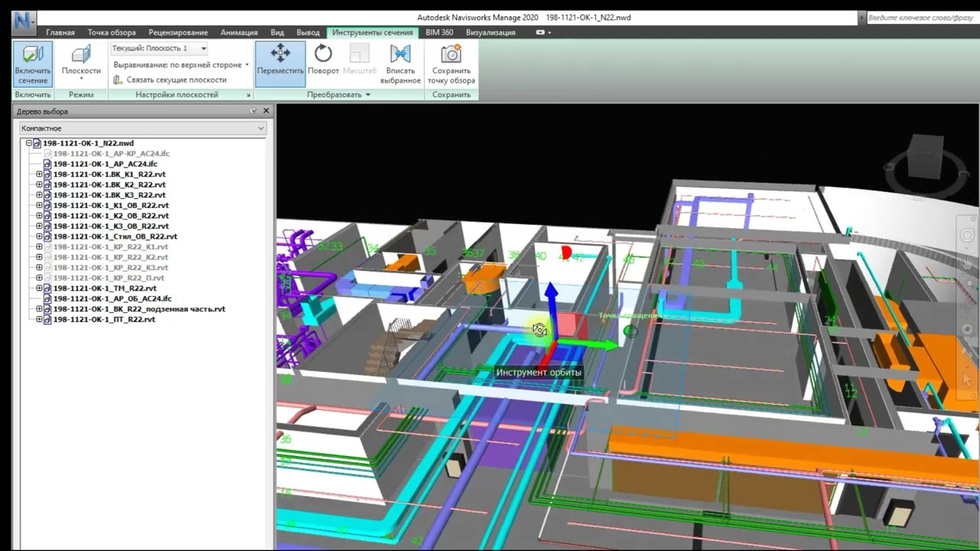Expand the 198-1121-OK-1_КР_R22_К2.rvt node
The image size is (980, 551).
(39, 257)
